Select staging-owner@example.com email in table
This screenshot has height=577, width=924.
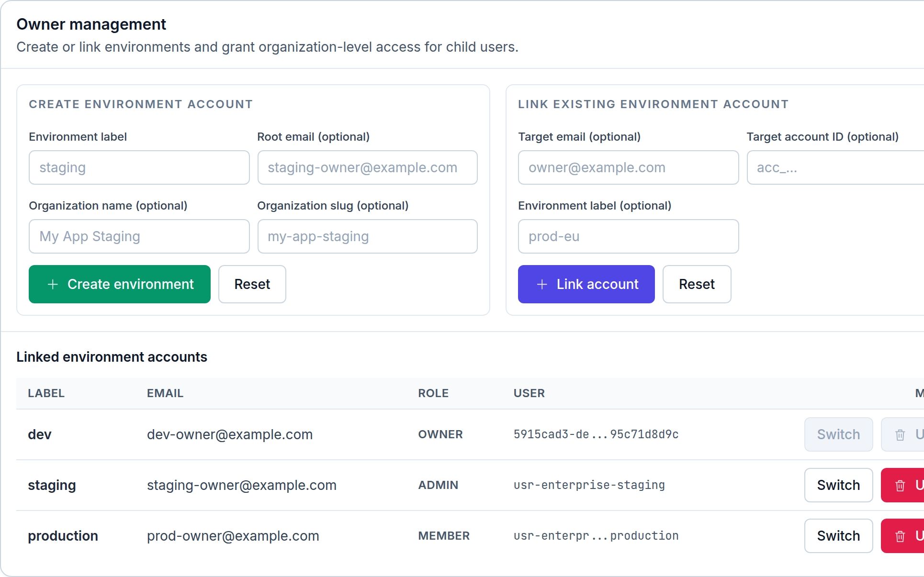pyautogui.click(x=242, y=485)
